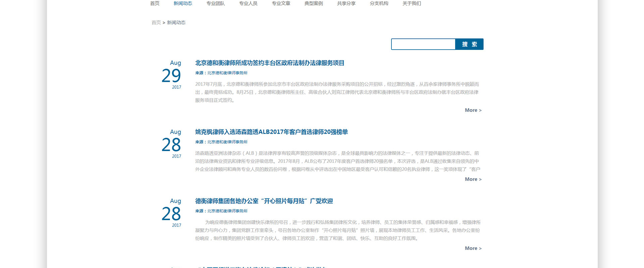Click More under the ALB2017 article
644x268 pixels.
(x=473, y=179)
